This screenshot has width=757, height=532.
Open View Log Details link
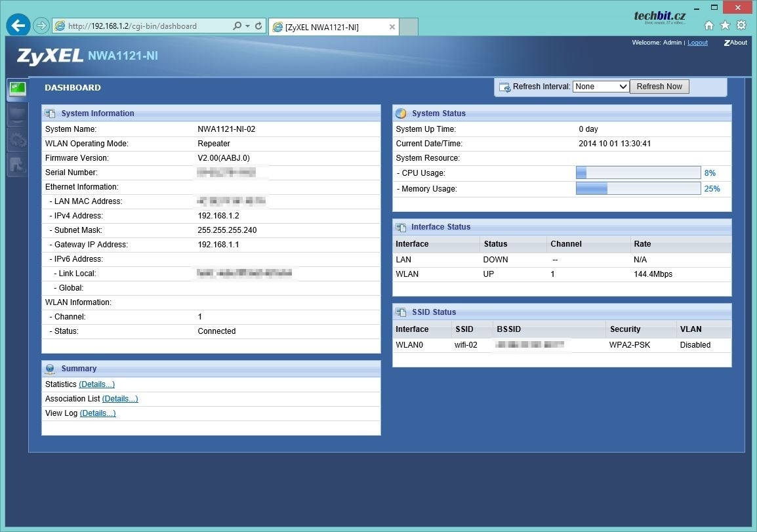coord(98,413)
